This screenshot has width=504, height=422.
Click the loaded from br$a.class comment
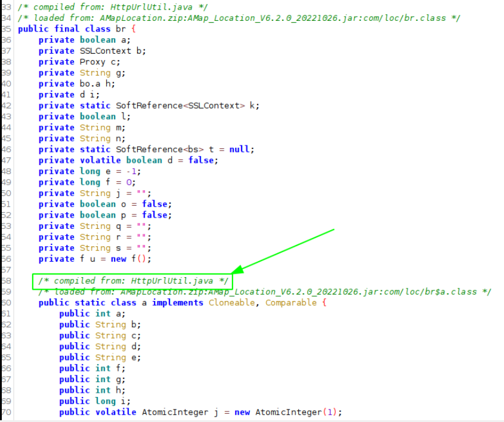click(x=264, y=291)
